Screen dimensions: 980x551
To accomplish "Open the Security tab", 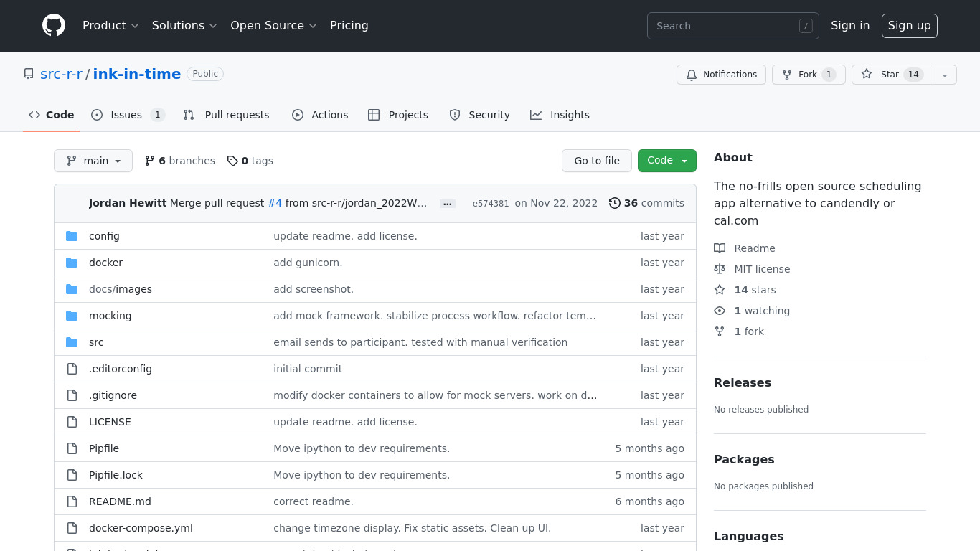I will (x=479, y=115).
